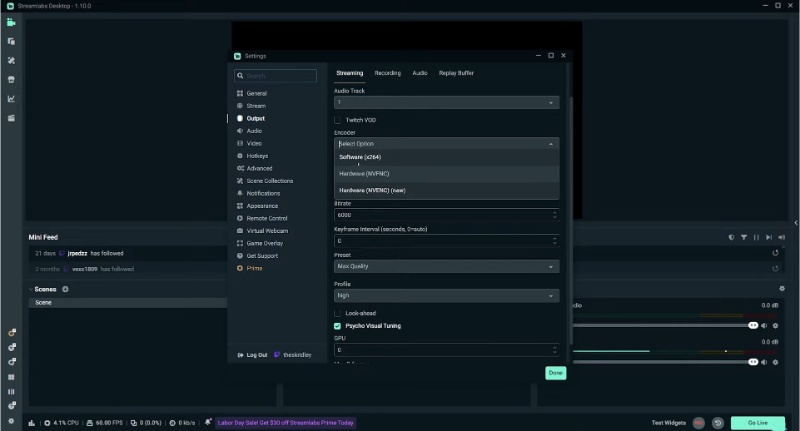800x431 pixels.
Task: Open the Labor Day Sale banner
Action: pyautogui.click(x=285, y=423)
